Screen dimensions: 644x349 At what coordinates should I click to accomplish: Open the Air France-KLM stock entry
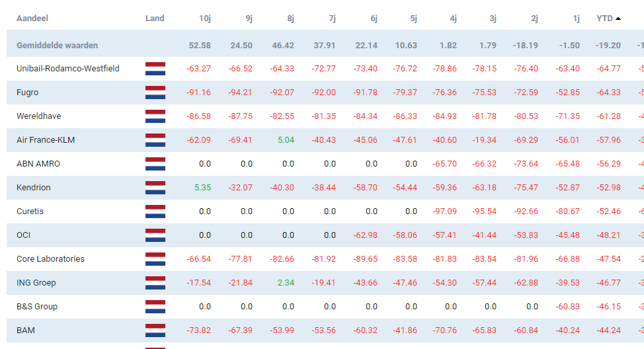46,140
